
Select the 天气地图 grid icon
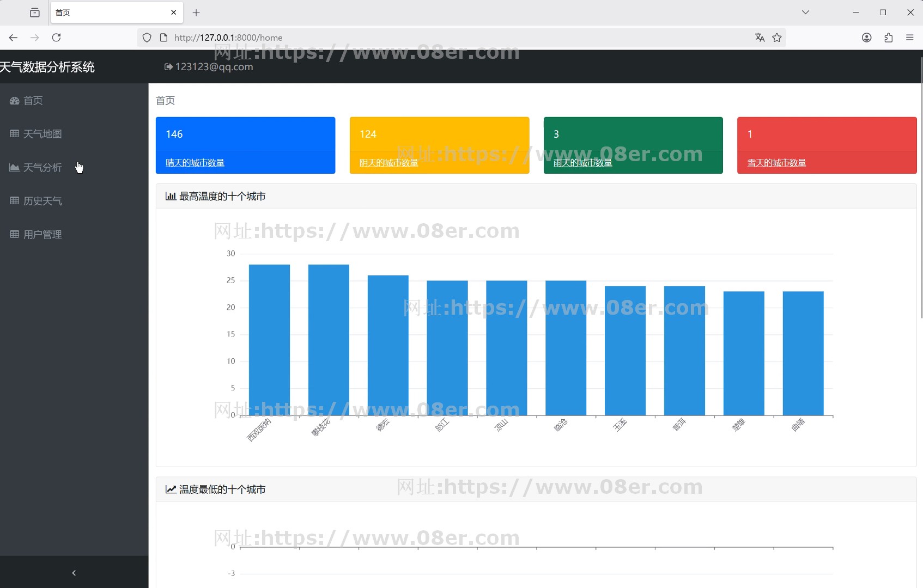(x=14, y=134)
